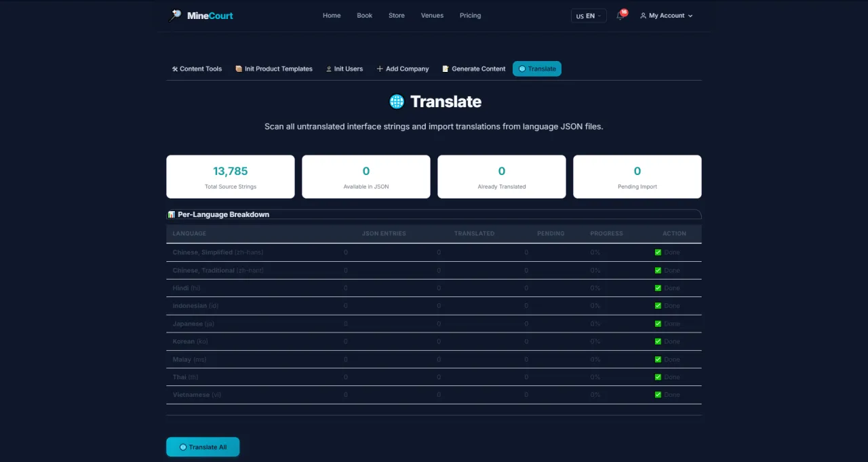Open the notifications bell
Viewport: 868px width, 462px height.
coord(620,16)
